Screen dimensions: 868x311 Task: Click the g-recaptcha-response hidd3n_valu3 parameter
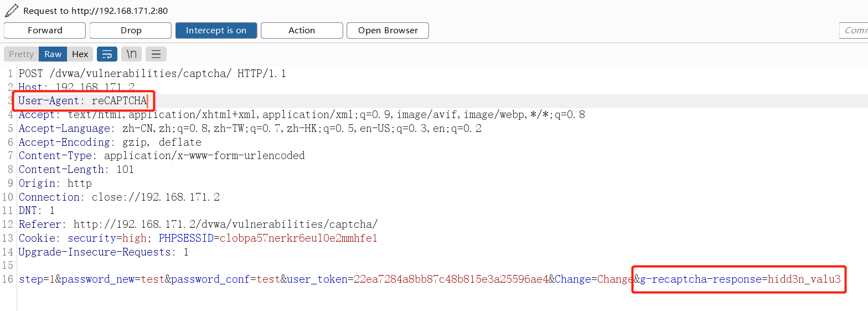(740, 279)
